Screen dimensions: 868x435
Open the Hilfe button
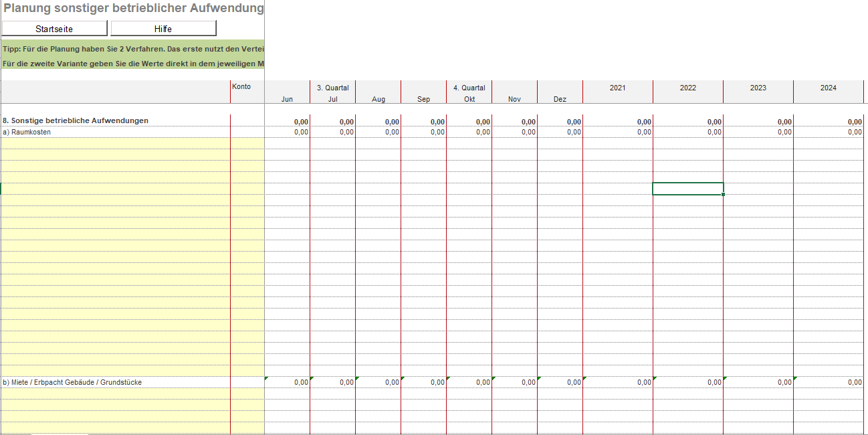point(163,29)
